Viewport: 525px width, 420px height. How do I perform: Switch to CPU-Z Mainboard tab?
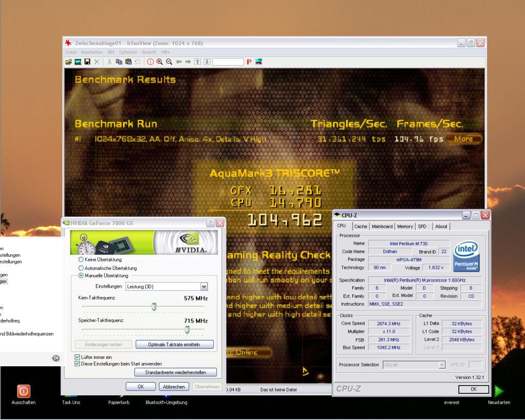click(x=382, y=227)
